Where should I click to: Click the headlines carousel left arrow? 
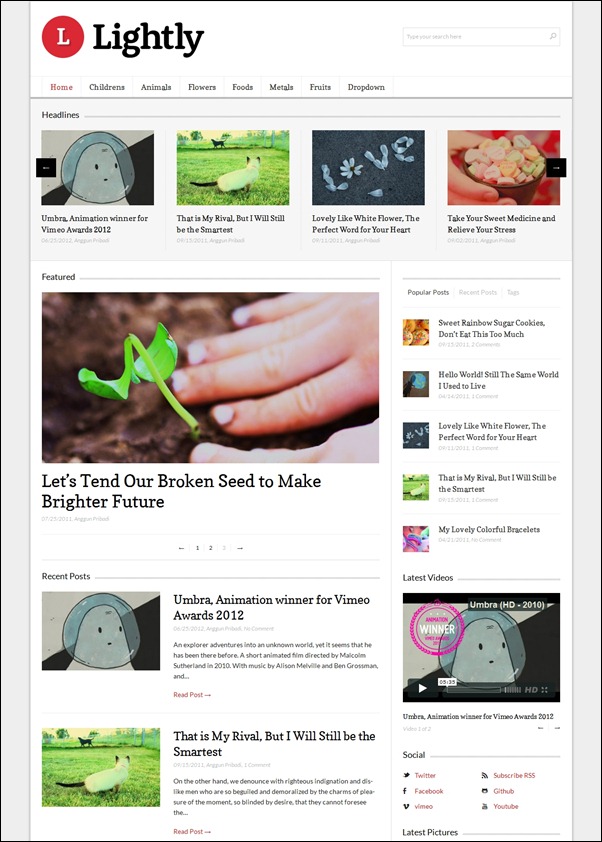click(x=46, y=168)
